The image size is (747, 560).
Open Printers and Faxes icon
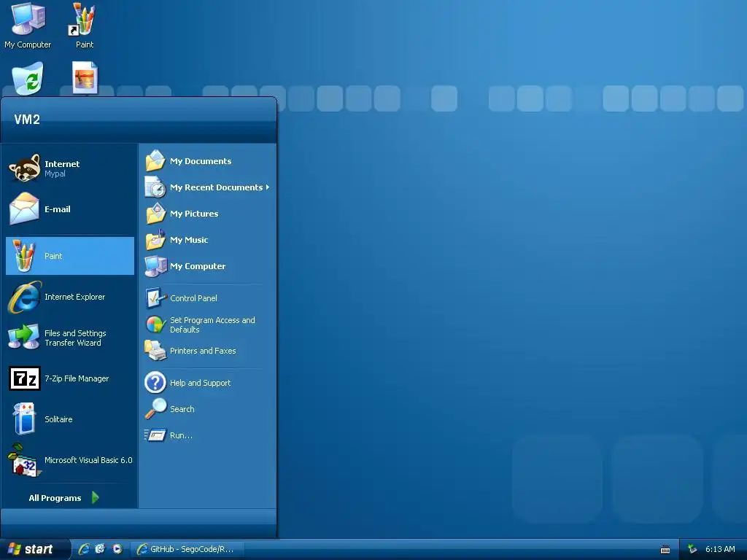(x=155, y=351)
